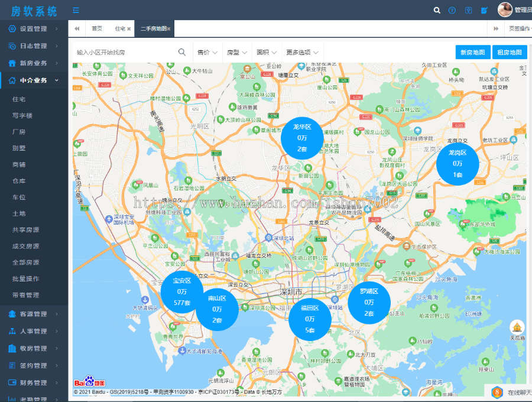
Task: Click the 坪山区 district label on map
Action: pos(510,157)
